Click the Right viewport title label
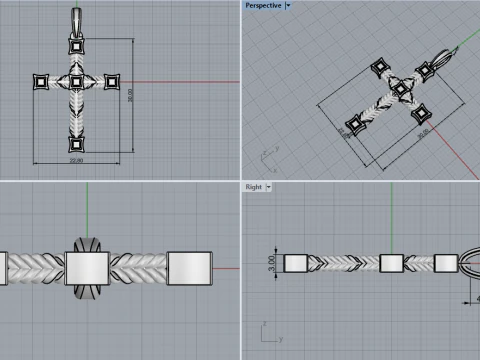The width and height of the screenshot is (480, 360). [253, 187]
